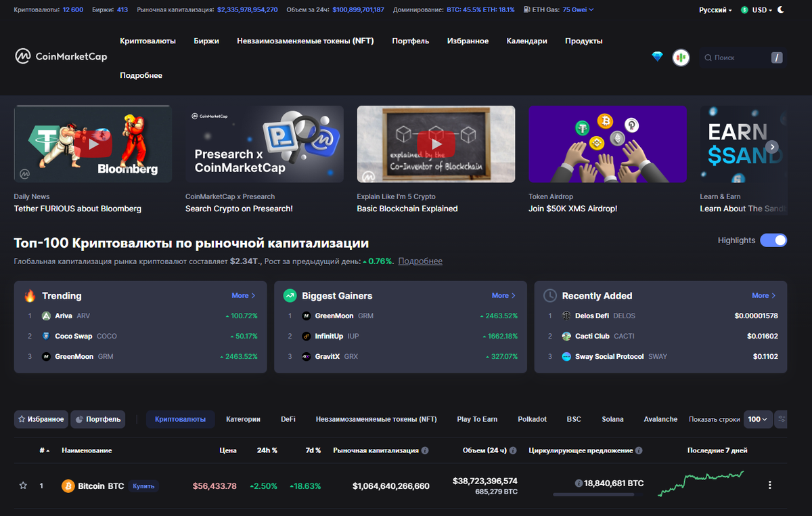Open the Presearch x CoinMarketCap thumbnail
The image size is (812, 516).
pos(265,144)
